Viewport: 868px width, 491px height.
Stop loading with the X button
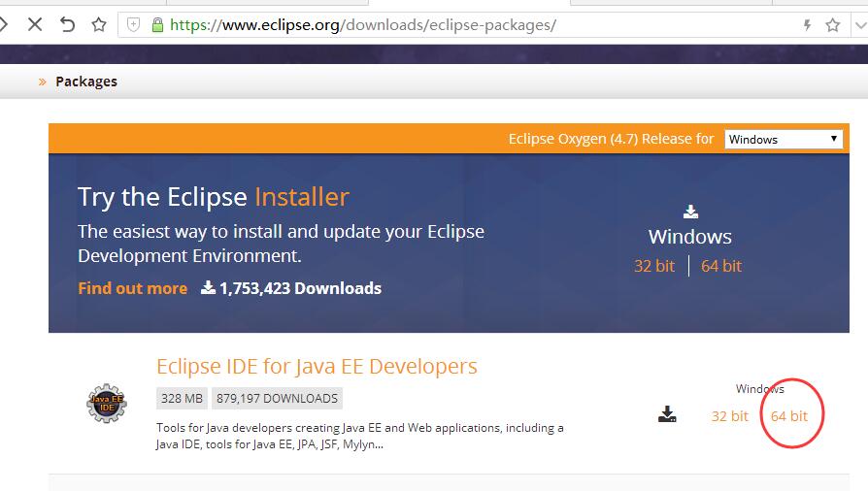pyautogui.click(x=35, y=24)
